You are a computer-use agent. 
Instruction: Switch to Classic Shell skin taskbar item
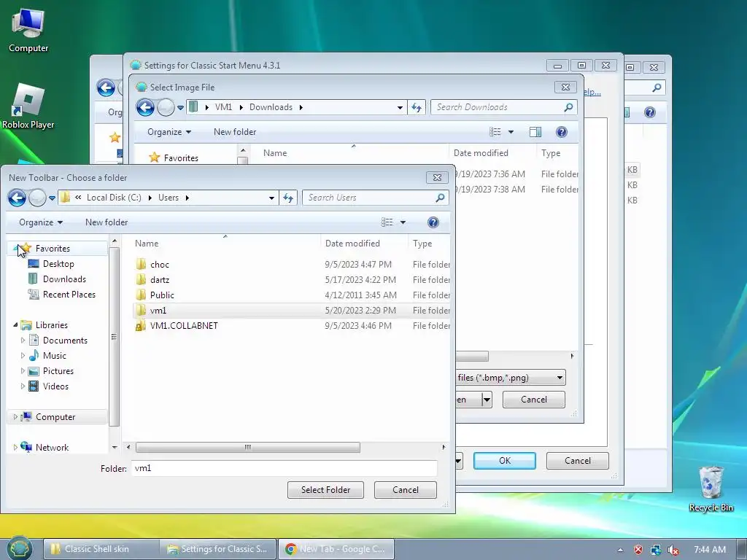pos(101,549)
